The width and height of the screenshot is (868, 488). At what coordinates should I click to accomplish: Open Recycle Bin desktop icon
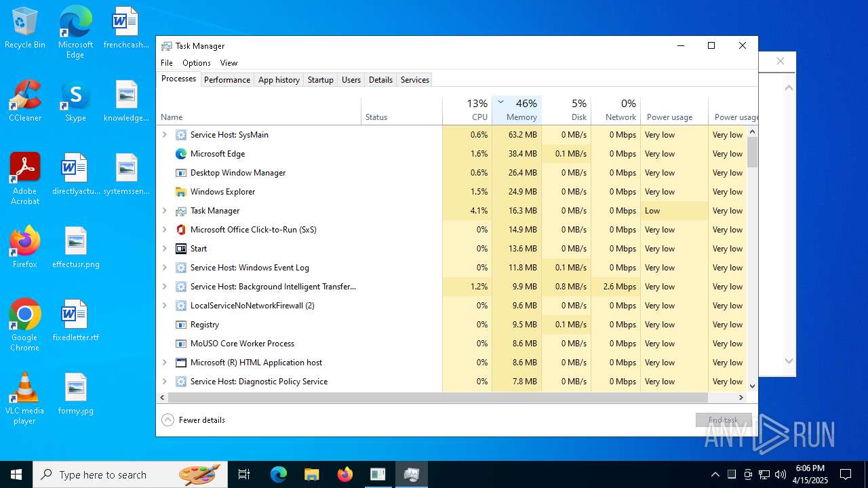(25, 28)
